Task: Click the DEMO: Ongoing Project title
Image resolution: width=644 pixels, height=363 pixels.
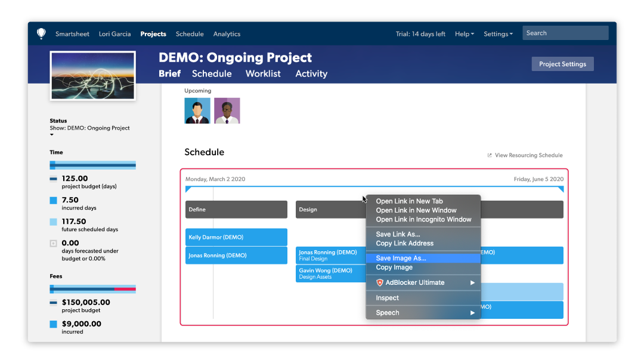Action: coord(236,57)
